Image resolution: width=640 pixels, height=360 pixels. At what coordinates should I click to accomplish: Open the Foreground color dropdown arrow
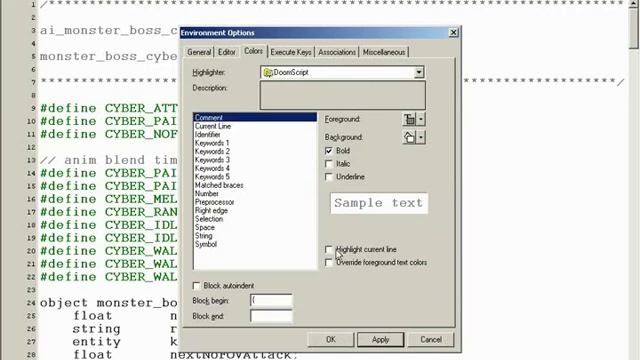[421, 119]
